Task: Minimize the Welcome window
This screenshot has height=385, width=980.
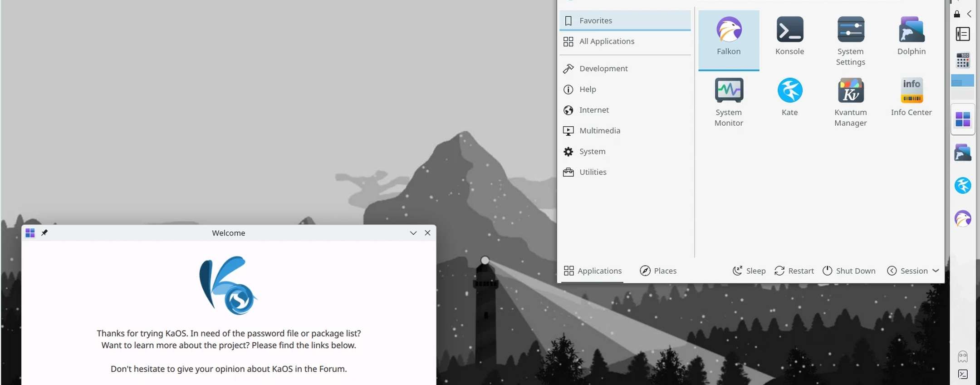Action: click(x=413, y=233)
